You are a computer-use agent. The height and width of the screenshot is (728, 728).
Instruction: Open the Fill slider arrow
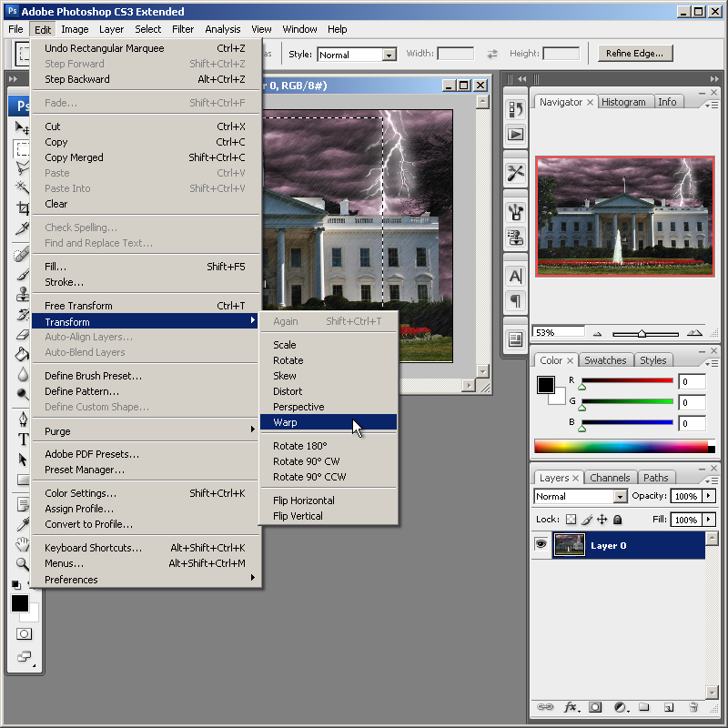coord(709,519)
